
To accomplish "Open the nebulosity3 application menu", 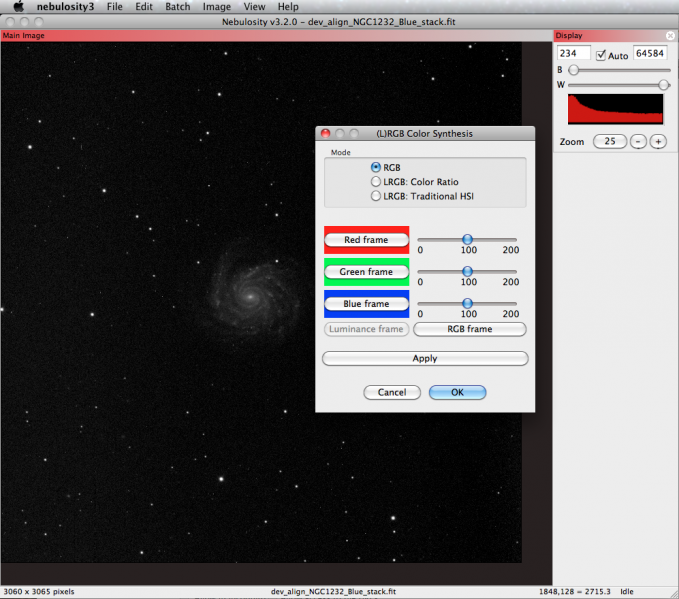I will click(65, 6).
